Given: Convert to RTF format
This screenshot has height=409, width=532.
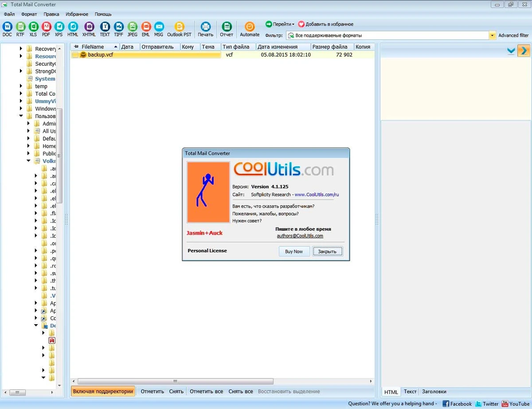Looking at the screenshot, I should click(20, 29).
